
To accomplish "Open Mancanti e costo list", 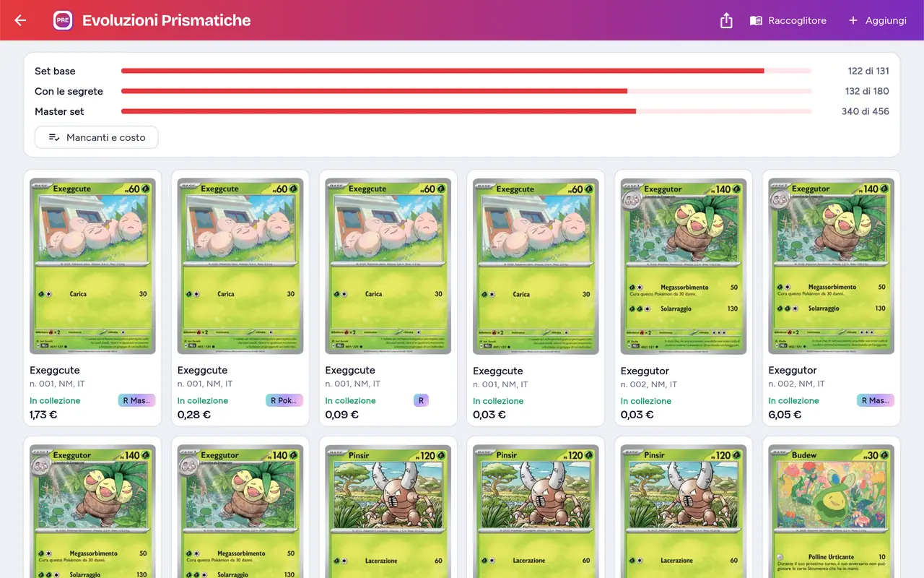I will click(x=97, y=137).
